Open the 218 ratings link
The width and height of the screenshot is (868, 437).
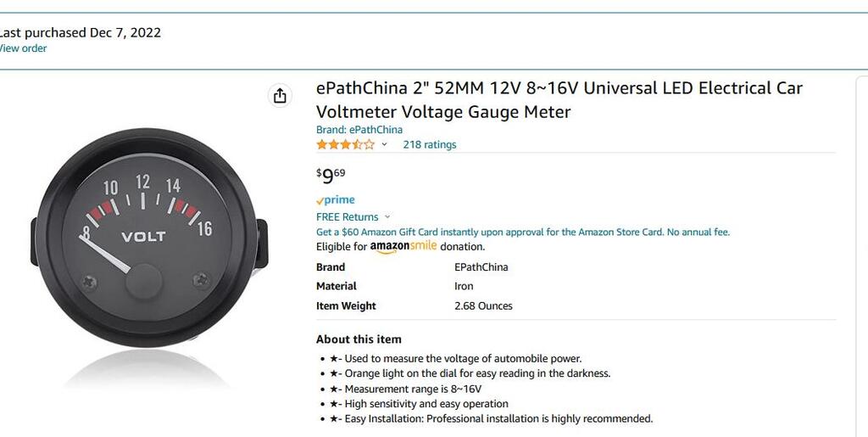click(x=430, y=144)
